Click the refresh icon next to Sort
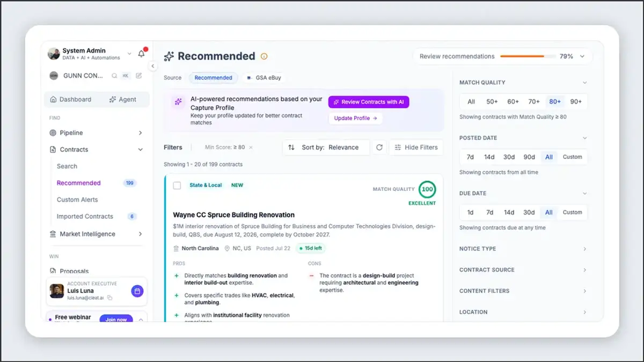Viewport: 644px width, 362px height. click(379, 147)
